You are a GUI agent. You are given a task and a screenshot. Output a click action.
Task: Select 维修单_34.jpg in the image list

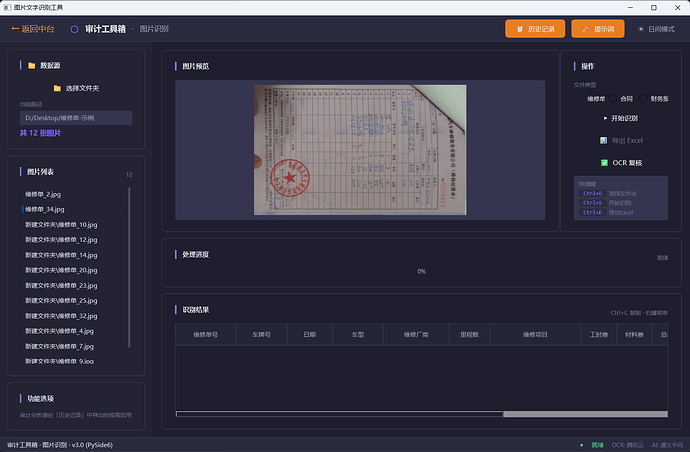[75, 209]
